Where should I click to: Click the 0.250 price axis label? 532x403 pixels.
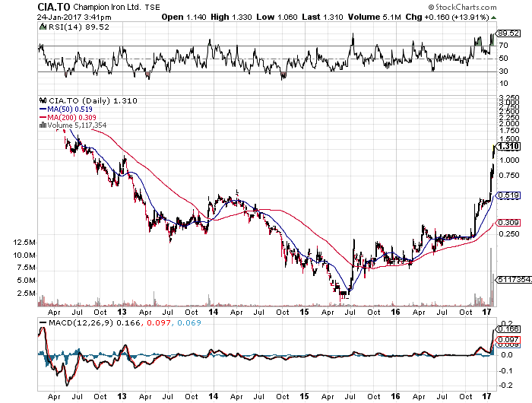coord(509,234)
